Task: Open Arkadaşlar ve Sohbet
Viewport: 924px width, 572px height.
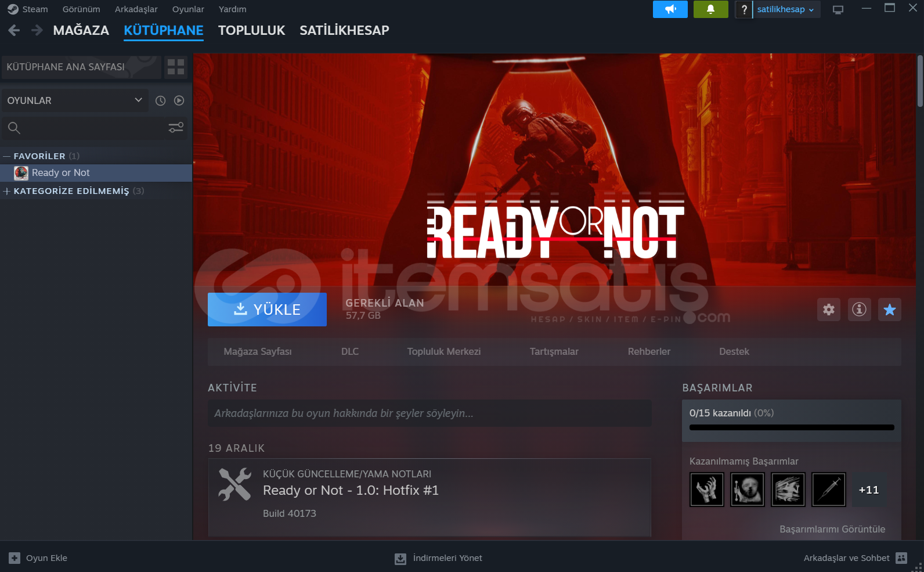Action: click(846, 558)
